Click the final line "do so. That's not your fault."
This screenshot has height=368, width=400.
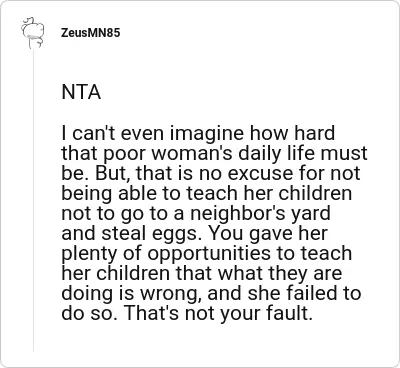[187, 314]
